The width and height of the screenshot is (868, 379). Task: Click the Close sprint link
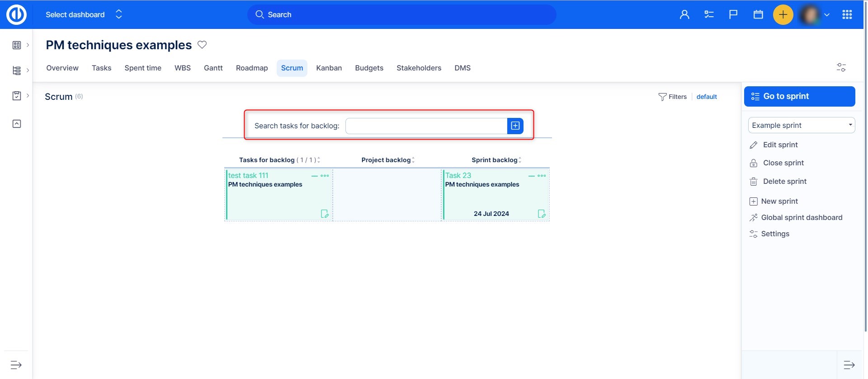(x=783, y=163)
